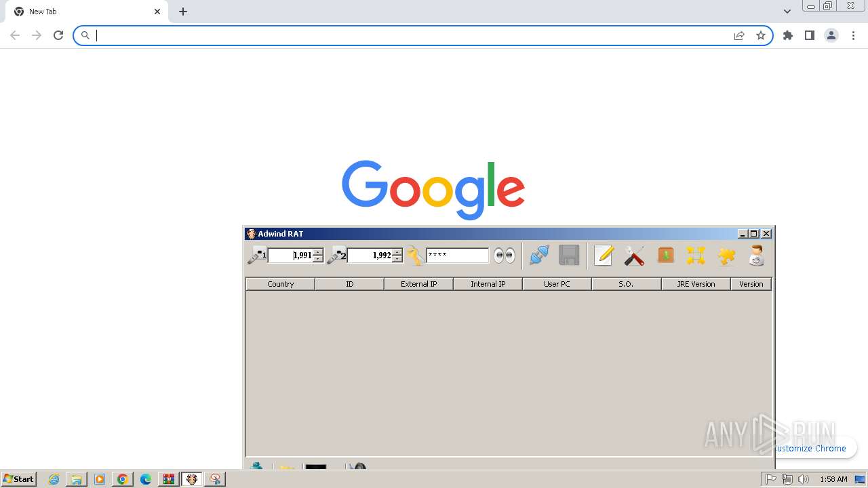The width and height of the screenshot is (868, 488).
Task: Click the Action Center flag tray icon
Action: (x=771, y=479)
